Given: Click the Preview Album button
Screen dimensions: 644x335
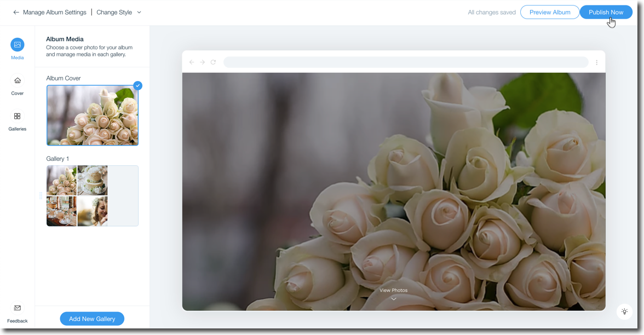Looking at the screenshot, I should [550, 12].
